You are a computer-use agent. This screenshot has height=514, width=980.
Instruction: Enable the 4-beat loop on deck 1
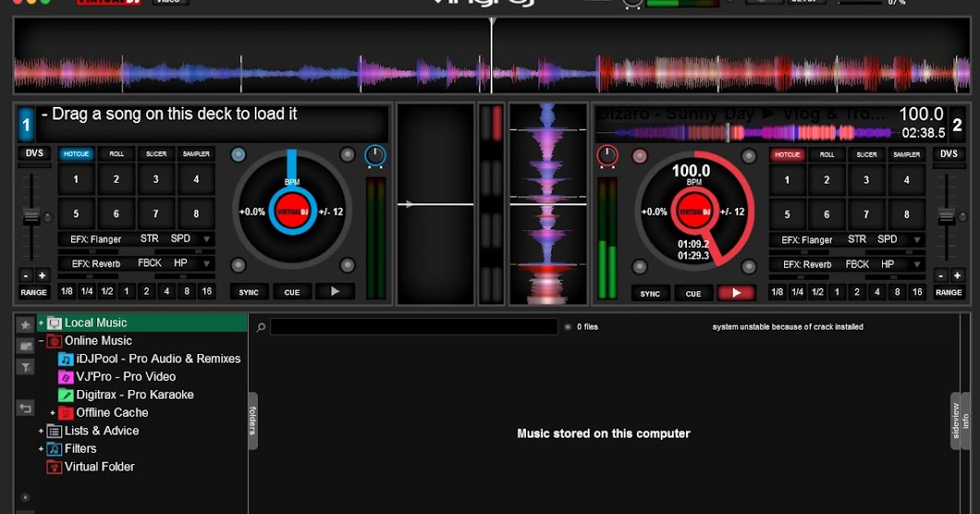tap(167, 291)
